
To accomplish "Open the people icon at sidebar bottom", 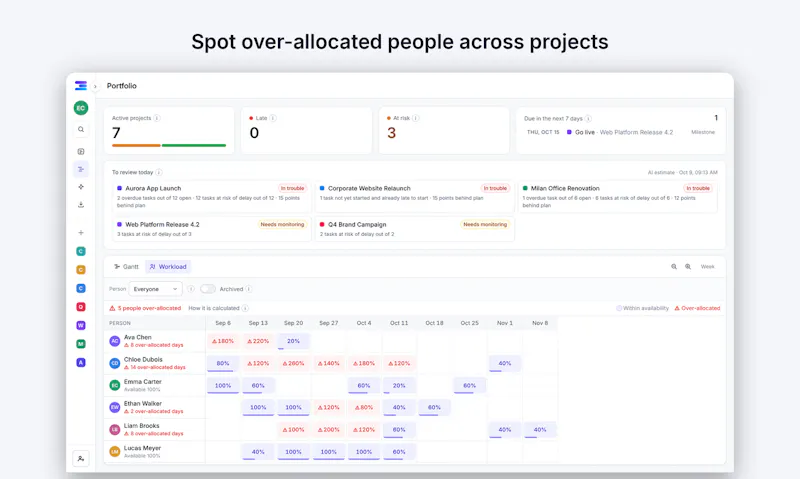I will click(x=81, y=459).
